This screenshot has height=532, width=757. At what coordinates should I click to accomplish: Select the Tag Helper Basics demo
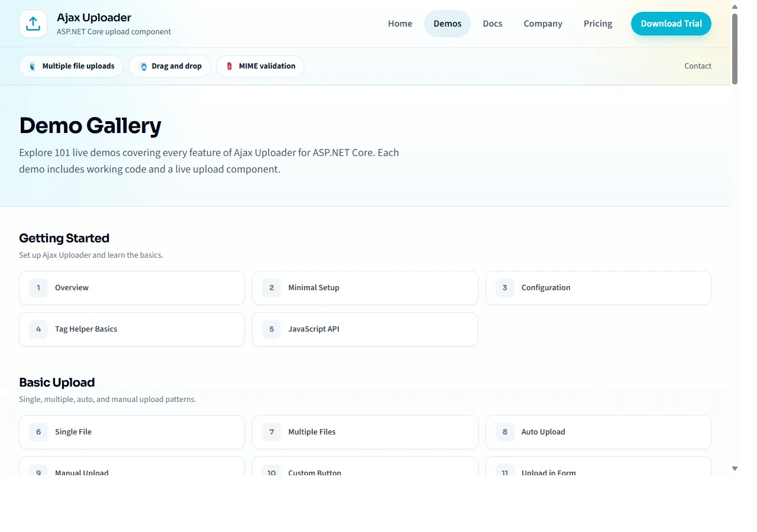[x=132, y=329]
